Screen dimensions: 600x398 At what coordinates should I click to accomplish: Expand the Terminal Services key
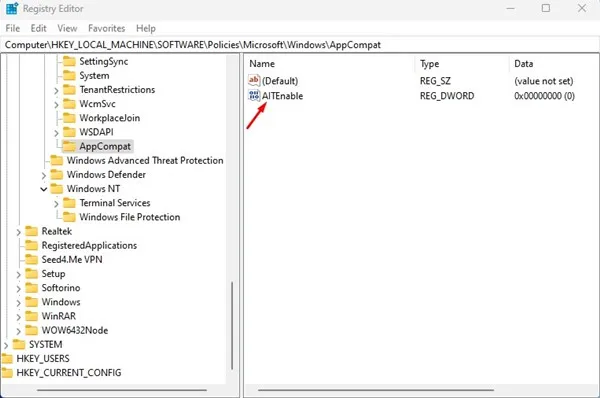point(56,204)
